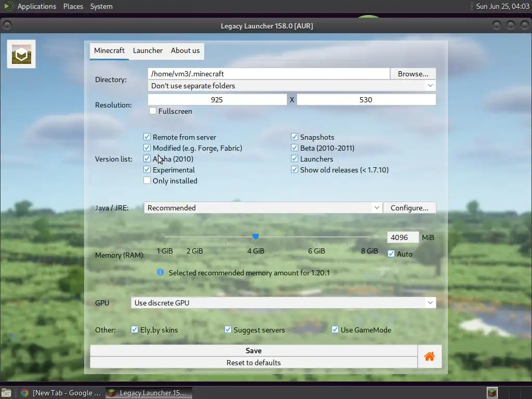Click the memory value field 4096
The width and height of the screenshot is (532, 399).
click(403, 237)
